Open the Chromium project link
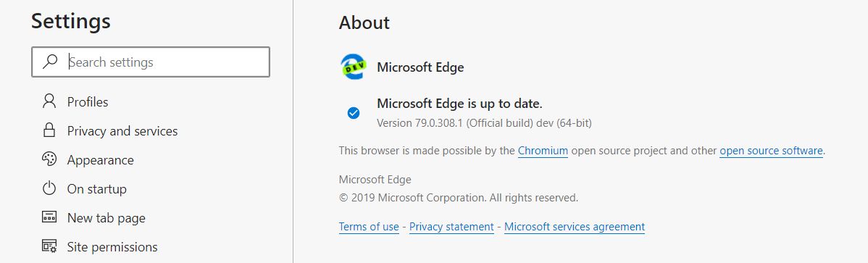The image size is (868, 263). click(x=543, y=151)
